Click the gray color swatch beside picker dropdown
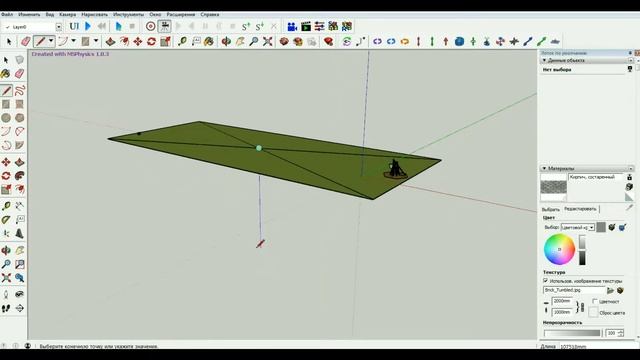Image resolution: width=640 pixels, height=360 pixels. tap(601, 227)
